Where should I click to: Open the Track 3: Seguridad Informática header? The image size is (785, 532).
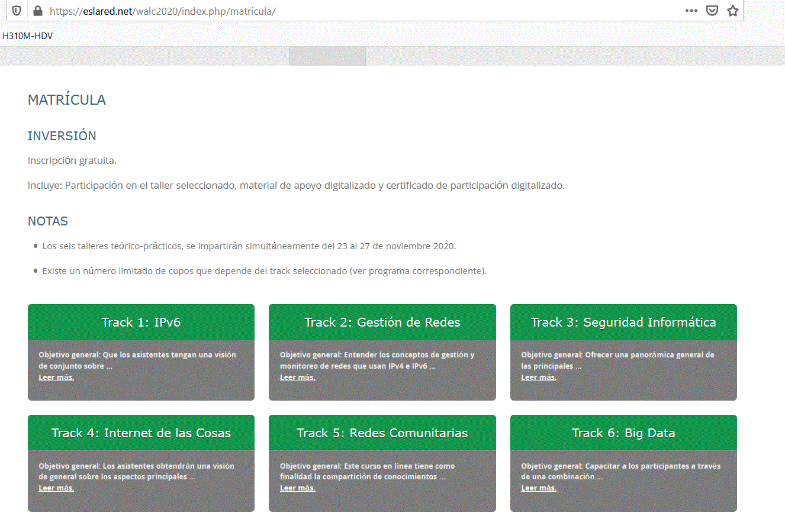pos(623,322)
